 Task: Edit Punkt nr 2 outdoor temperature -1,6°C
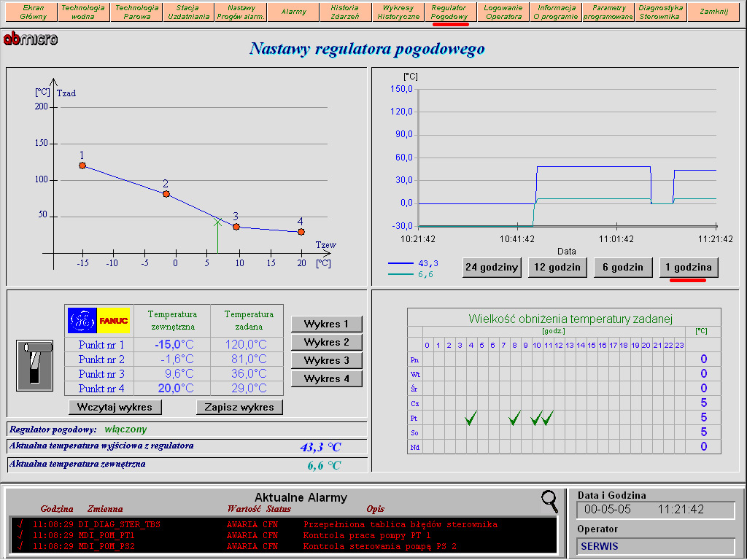point(177,359)
